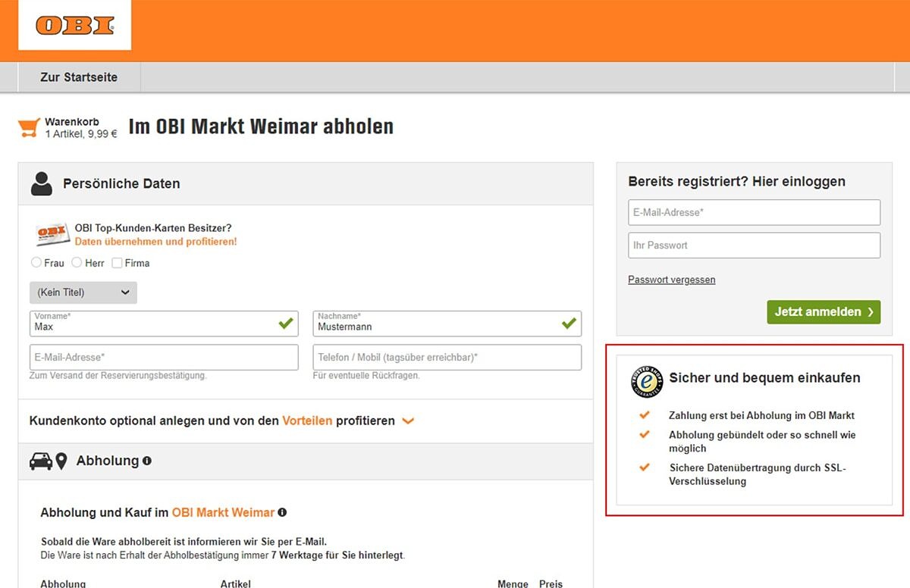Open info icon after OBI Markt Weimar
The width and height of the screenshot is (910, 588).
pyautogui.click(x=282, y=512)
